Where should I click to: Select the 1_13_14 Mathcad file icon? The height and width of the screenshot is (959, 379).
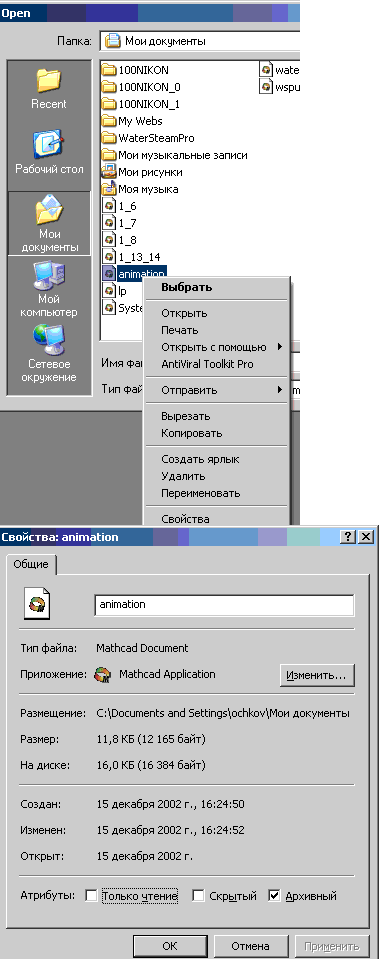[x=109, y=256]
